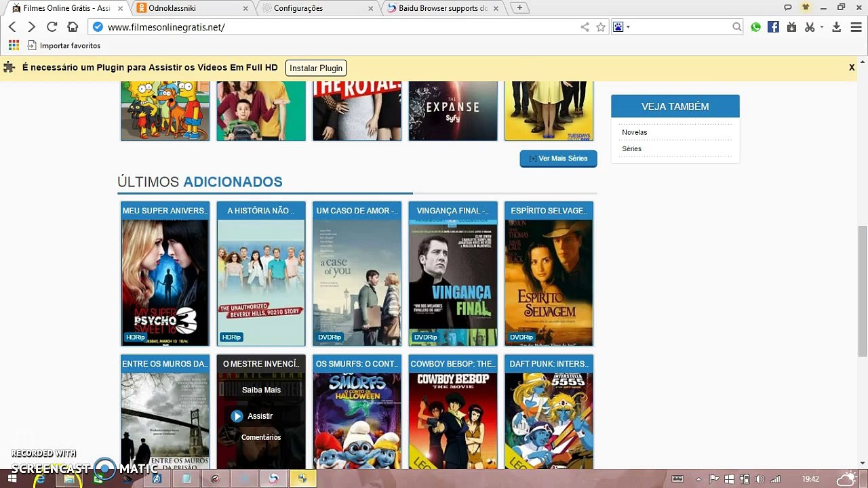Open the on-screen keyboard tray icon
This screenshot has width=868, height=488.
click(677, 479)
